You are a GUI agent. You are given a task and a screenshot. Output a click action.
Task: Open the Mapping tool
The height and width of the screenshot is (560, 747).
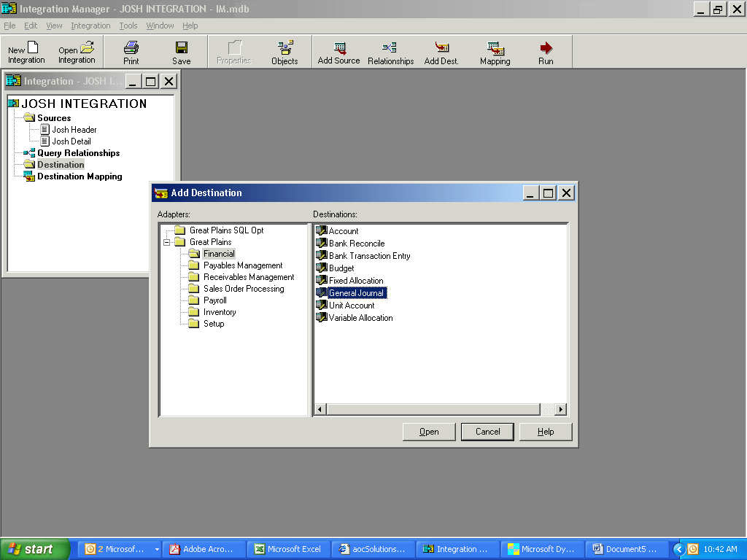click(495, 51)
